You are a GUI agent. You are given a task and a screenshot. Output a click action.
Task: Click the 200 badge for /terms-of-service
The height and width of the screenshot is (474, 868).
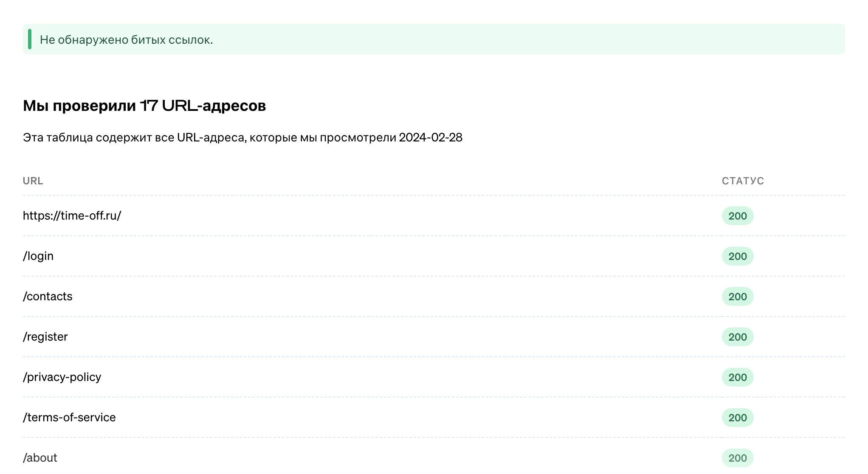pos(737,418)
